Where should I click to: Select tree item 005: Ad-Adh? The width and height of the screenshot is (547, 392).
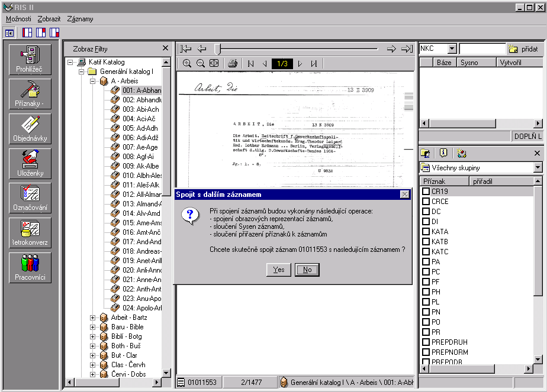click(140, 128)
